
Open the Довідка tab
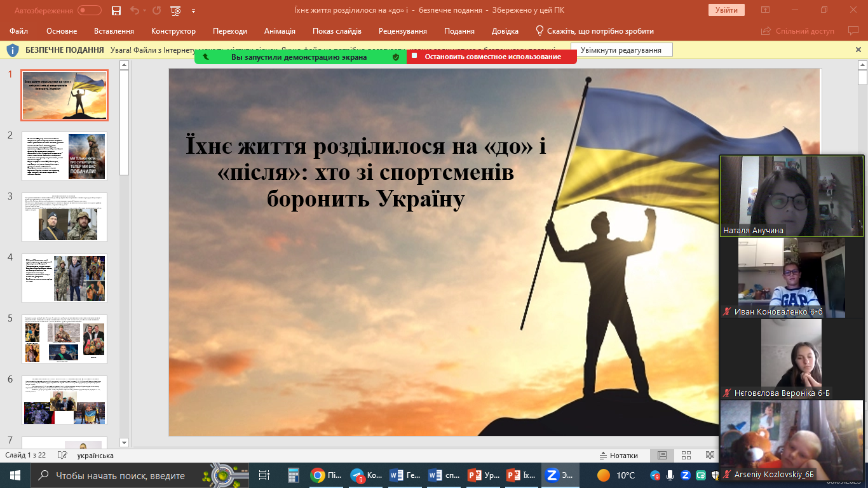pos(505,31)
